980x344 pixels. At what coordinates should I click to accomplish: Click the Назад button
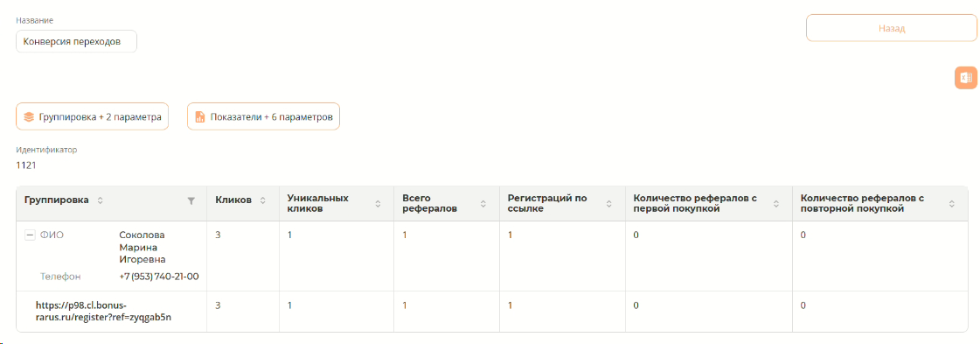click(892, 28)
